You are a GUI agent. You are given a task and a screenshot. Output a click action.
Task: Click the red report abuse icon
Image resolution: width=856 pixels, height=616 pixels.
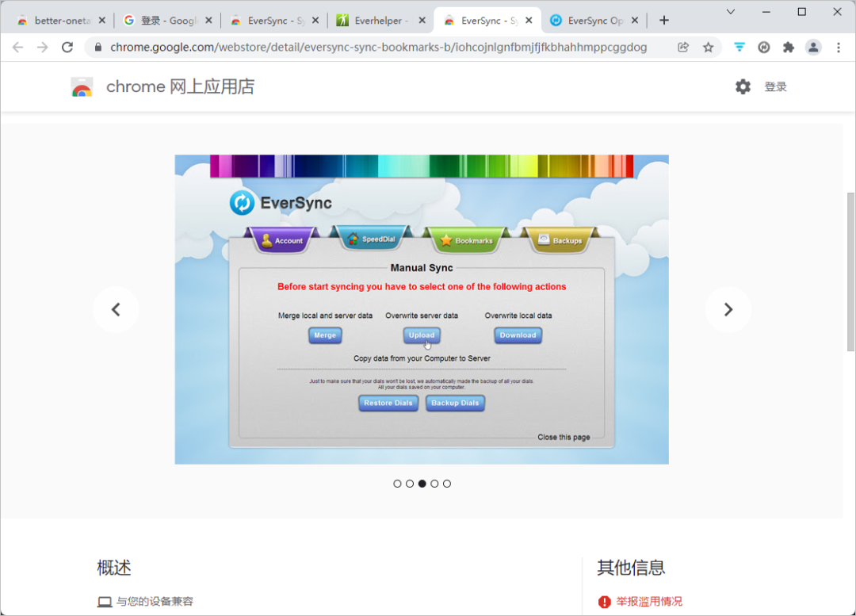[x=604, y=602]
